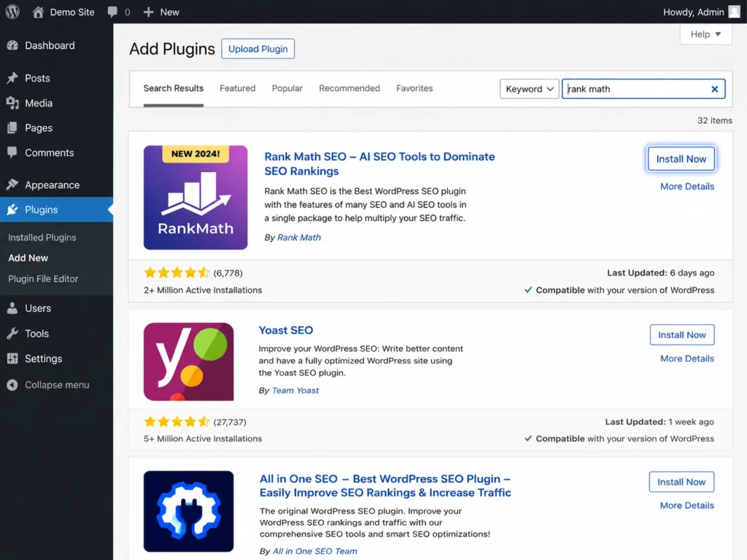Screen dimensions: 747x560
Task: Open the Rank Math SEO plugin title link
Action: tap(379, 164)
